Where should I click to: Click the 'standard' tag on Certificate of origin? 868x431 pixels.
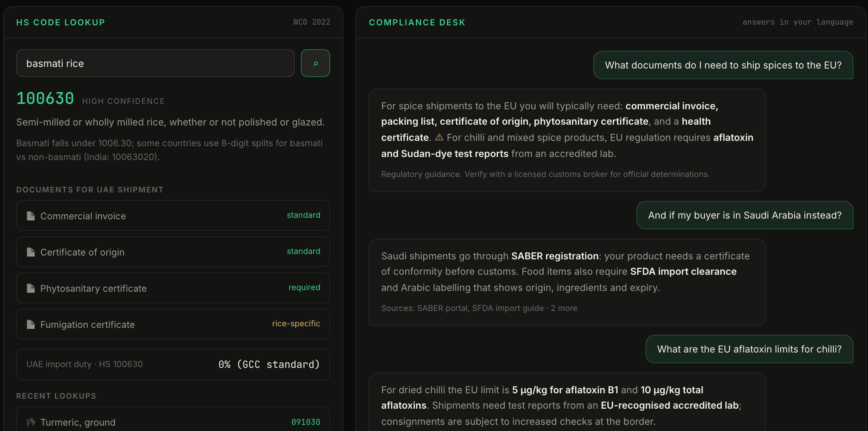pos(304,251)
